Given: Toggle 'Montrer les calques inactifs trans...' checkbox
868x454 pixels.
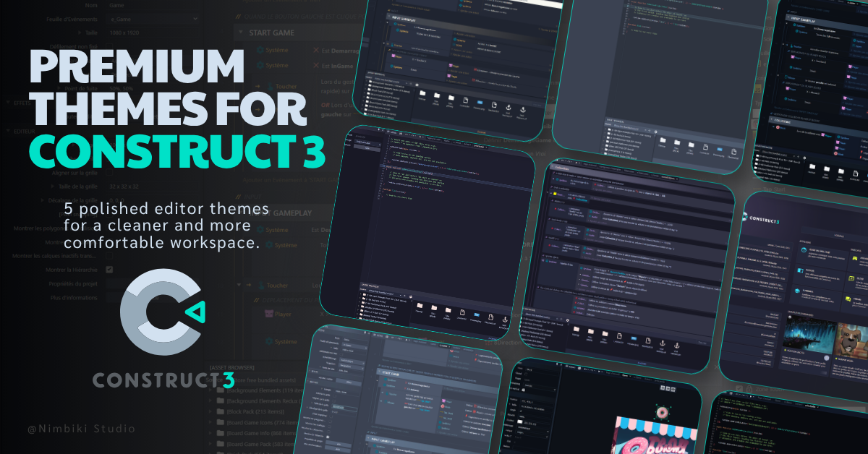Looking at the screenshot, I should [x=109, y=255].
